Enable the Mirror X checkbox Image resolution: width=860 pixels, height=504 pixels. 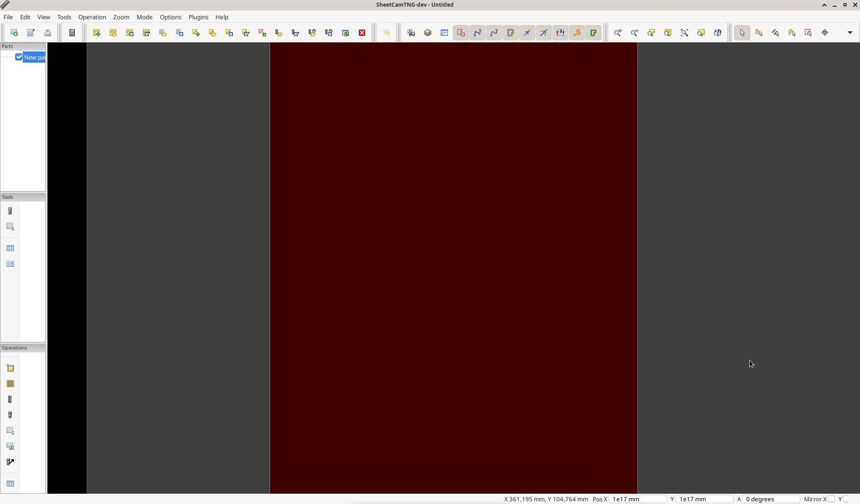coord(831,499)
